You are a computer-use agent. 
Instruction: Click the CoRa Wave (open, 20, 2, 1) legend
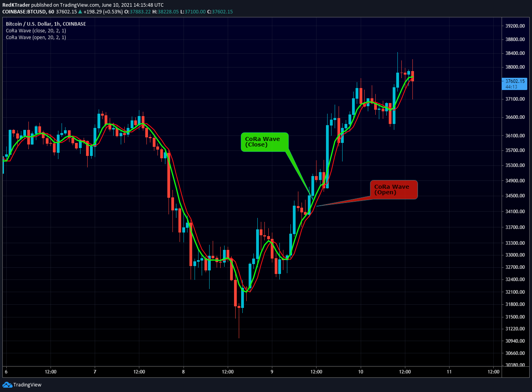36,38
